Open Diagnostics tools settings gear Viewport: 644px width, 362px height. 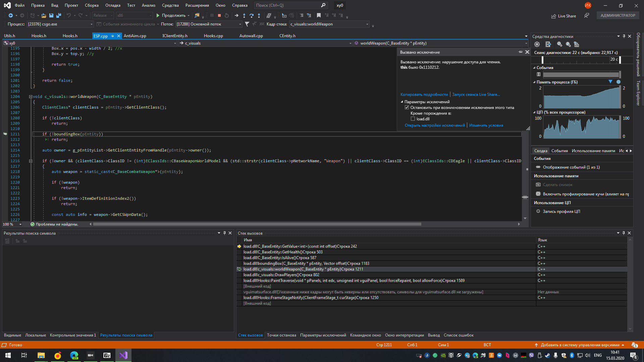pyautogui.click(x=537, y=44)
